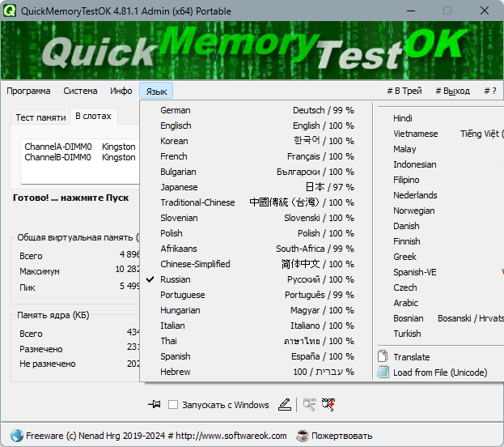The width and height of the screenshot is (504, 447).
Task: Select Portuguese language entry
Action: [256, 295]
